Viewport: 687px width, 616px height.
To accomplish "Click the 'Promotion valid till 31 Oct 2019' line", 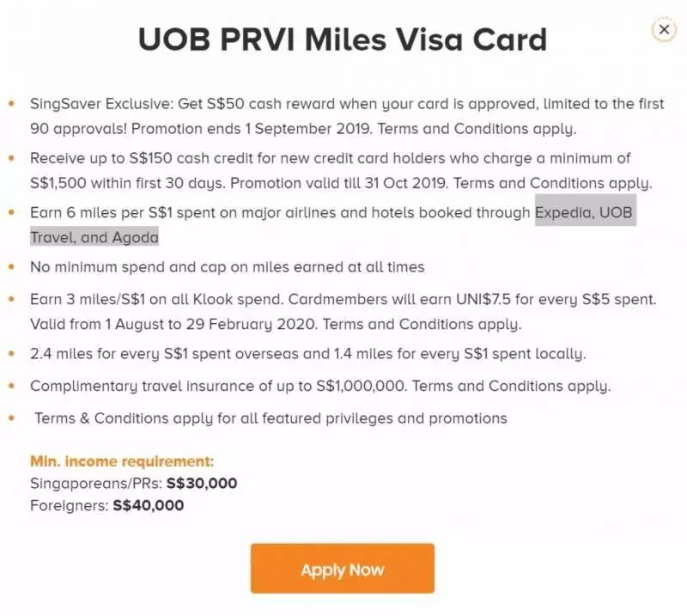I will click(341, 183).
